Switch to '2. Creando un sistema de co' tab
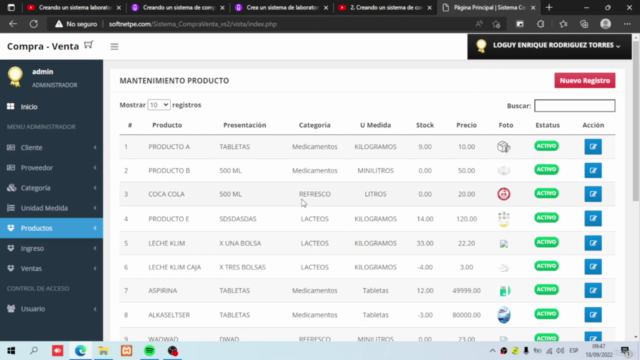Image resolution: width=640 pixels, height=360 pixels. pos(385,7)
